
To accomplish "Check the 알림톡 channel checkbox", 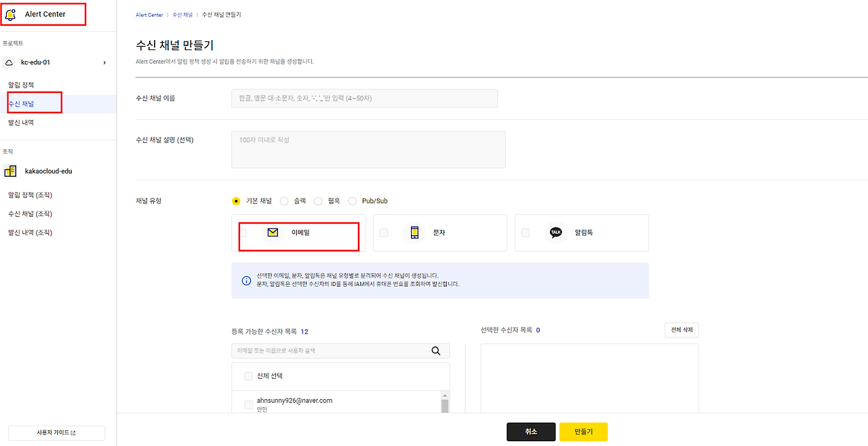I will point(526,232).
